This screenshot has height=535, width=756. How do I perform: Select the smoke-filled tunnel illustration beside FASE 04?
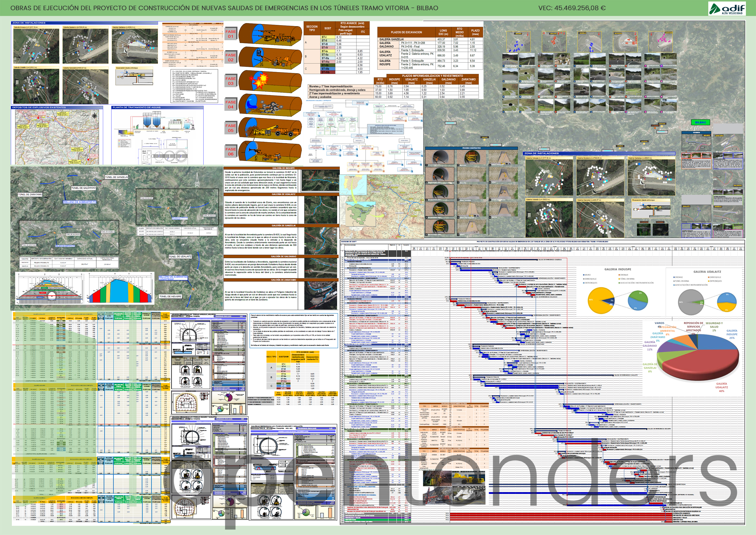point(270,105)
